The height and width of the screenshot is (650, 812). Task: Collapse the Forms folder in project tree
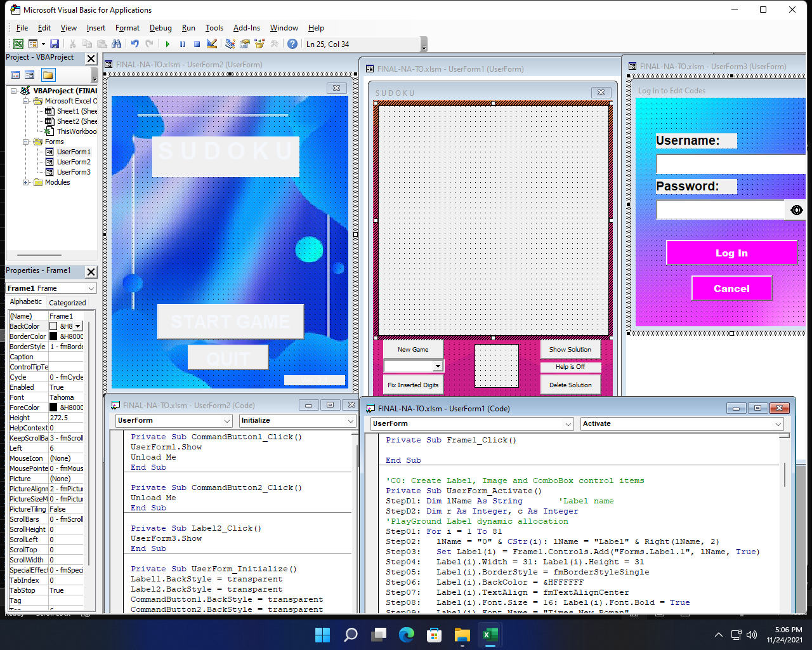pyautogui.click(x=26, y=142)
